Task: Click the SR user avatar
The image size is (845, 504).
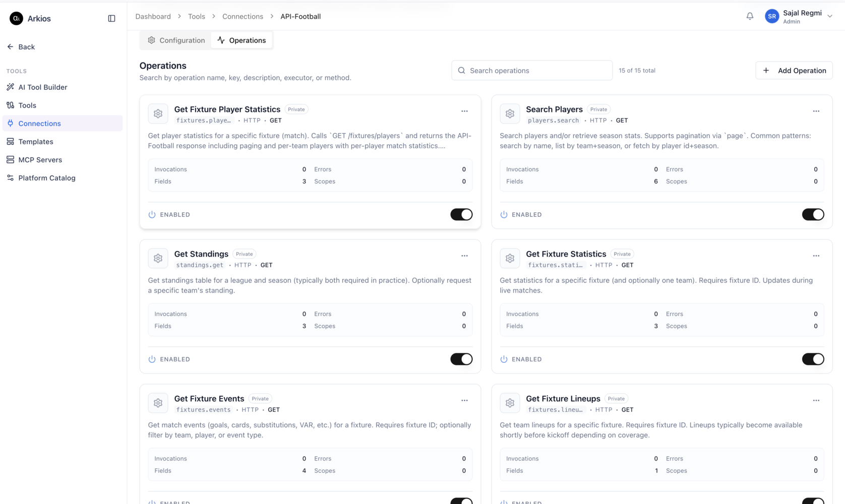Action: [x=772, y=17]
